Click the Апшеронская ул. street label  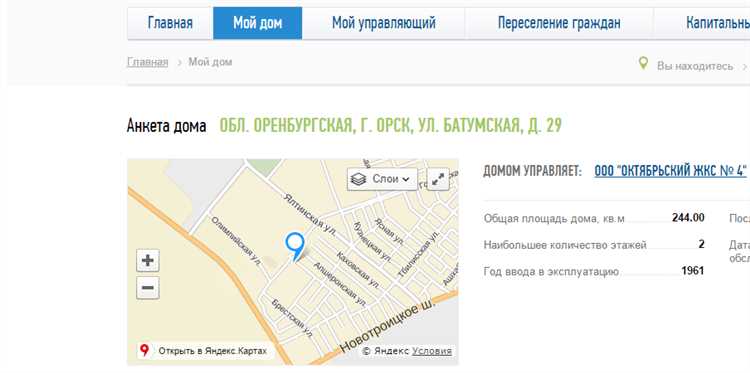pos(339,284)
